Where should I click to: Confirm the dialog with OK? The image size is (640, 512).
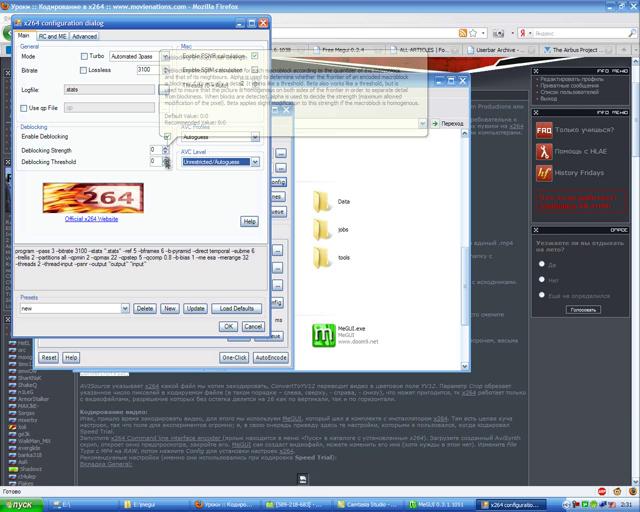[x=229, y=326]
